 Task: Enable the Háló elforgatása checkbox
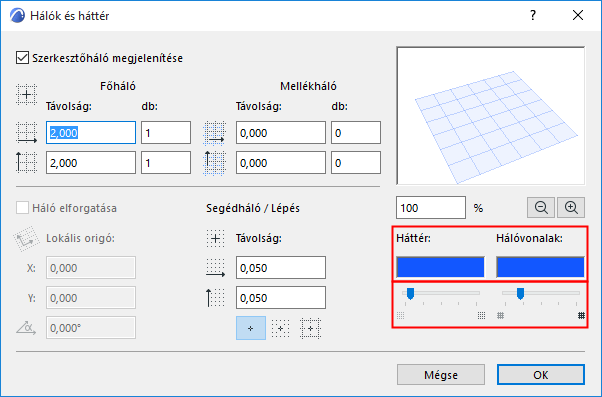[x=22, y=208]
